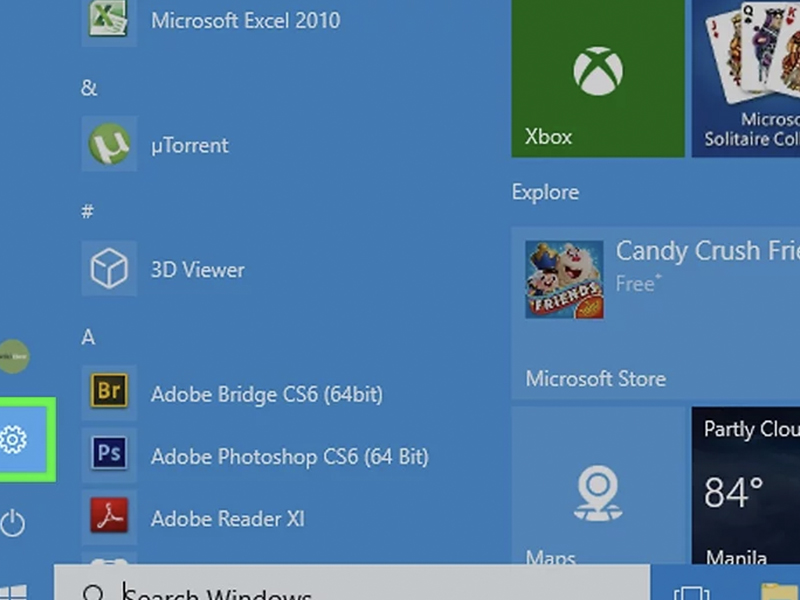The height and width of the screenshot is (600, 800).
Task: Open the Settings gear icon
Action: [16, 439]
